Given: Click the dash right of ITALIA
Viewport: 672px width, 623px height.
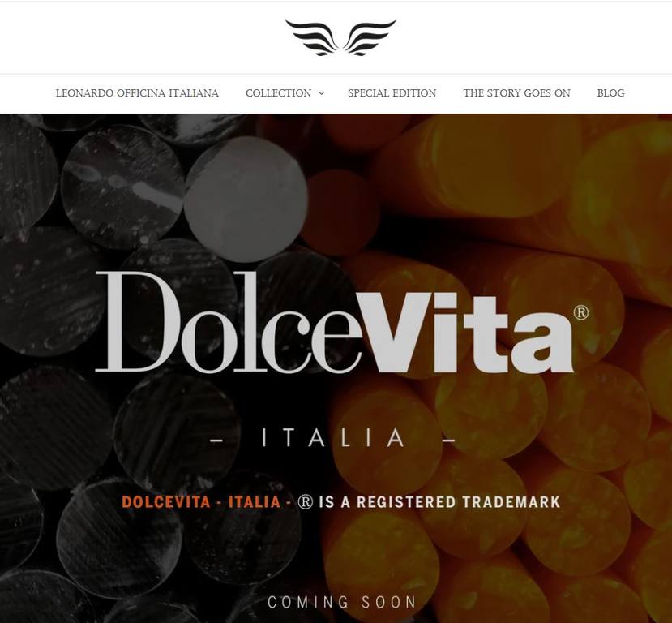Looking at the screenshot, I should 449,440.
